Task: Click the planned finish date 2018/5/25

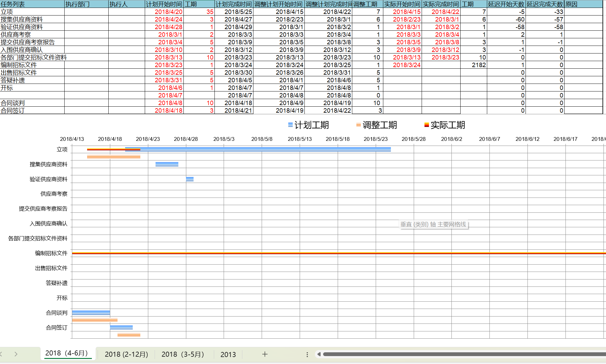Action: pos(234,12)
